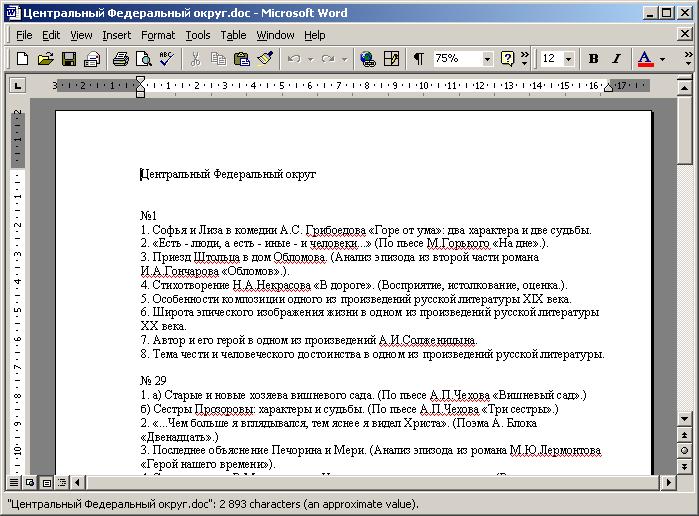Screen dimensions: 699x516
Task: Save the document with the floppy disk icon
Action: coord(69,59)
